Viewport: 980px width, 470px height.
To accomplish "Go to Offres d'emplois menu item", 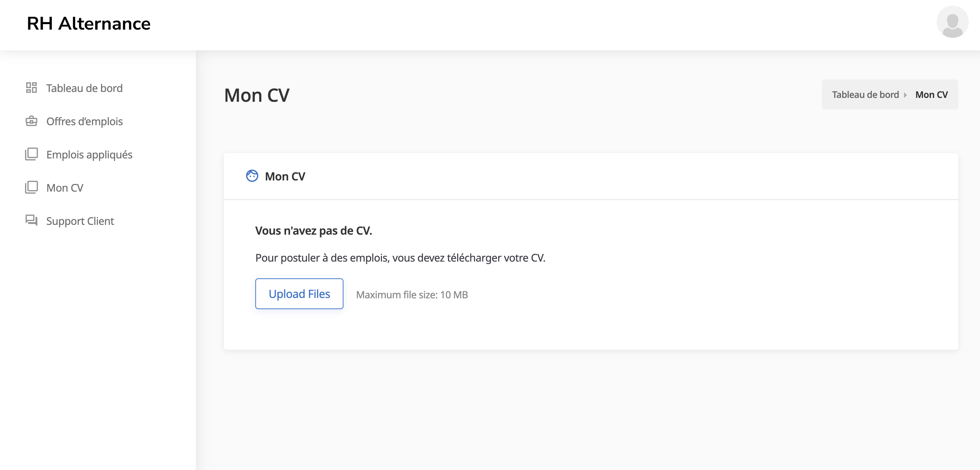I will (84, 121).
